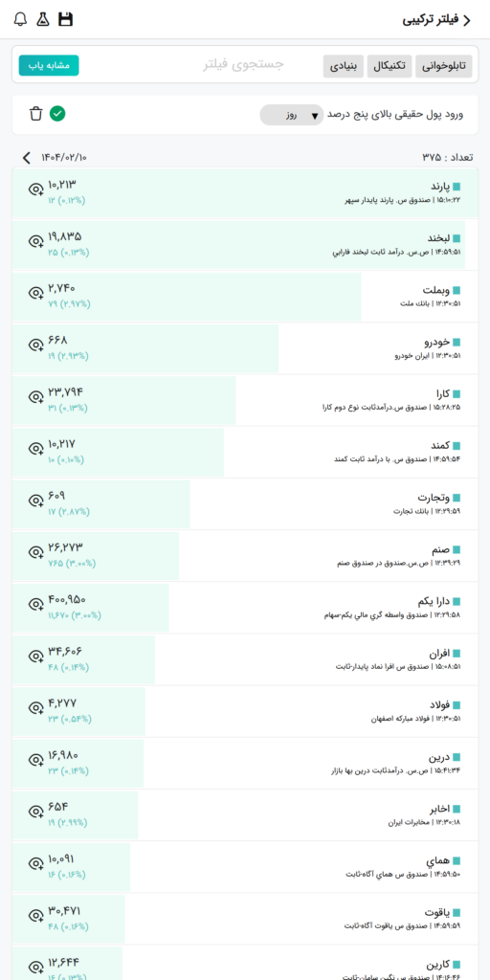Open the lab flask icon
490x980 pixels.
[x=42, y=19]
